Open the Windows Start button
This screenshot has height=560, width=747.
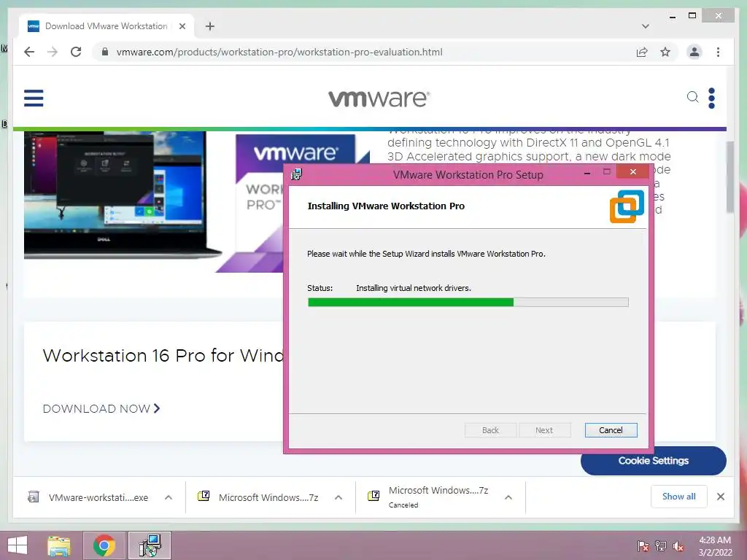click(x=18, y=545)
